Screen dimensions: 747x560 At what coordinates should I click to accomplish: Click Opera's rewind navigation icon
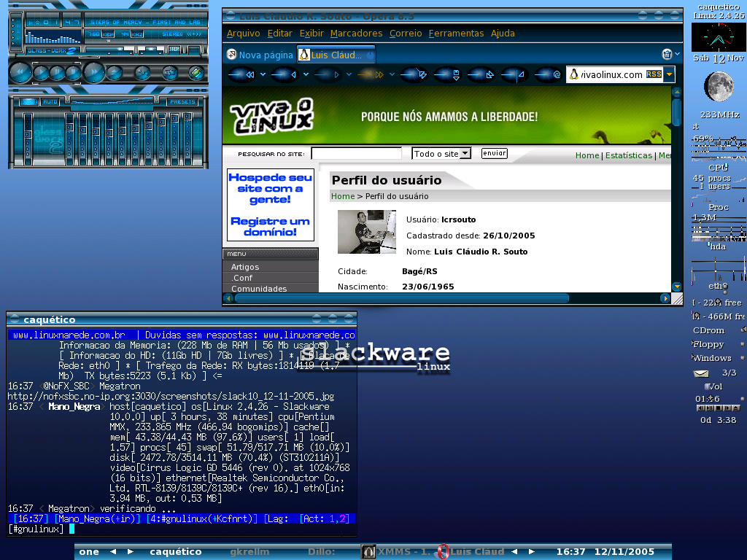243,74
